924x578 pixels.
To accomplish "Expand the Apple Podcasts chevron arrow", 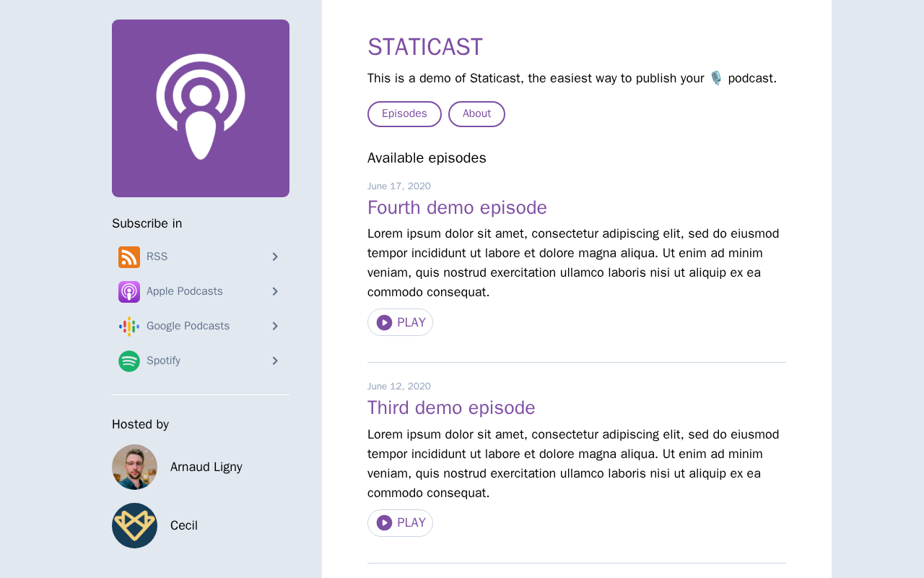I will point(275,291).
